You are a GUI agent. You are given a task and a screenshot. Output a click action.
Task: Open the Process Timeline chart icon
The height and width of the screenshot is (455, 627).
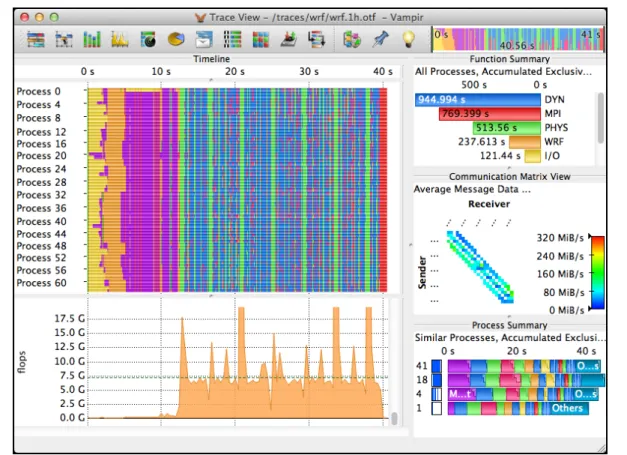tap(64, 40)
